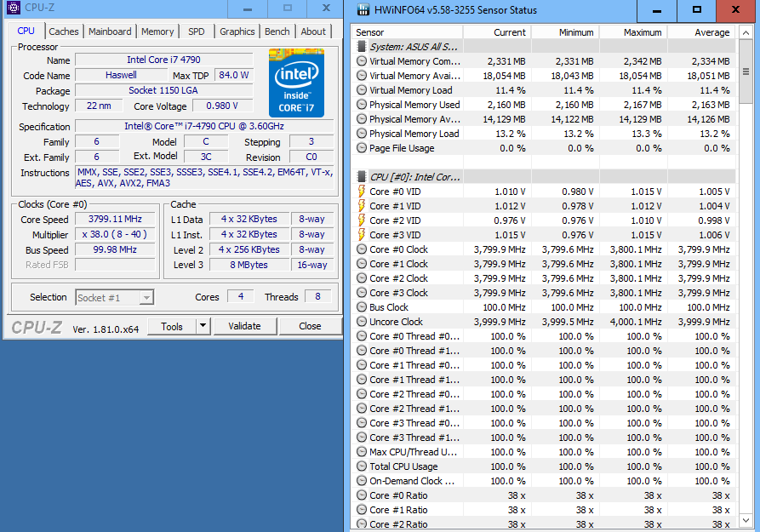Click the Threads count field showing 8
Image resolution: width=760 pixels, height=532 pixels.
coord(318,296)
